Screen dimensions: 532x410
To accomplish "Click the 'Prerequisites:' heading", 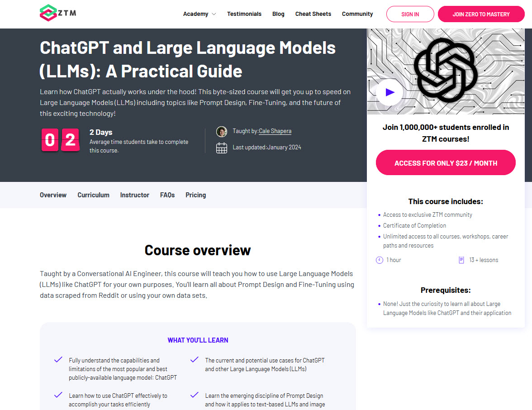I will (446, 290).
